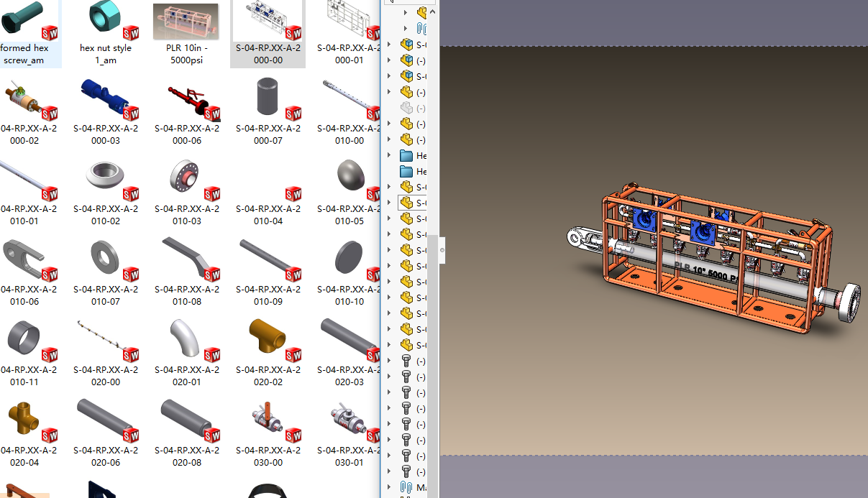Select the S-04-RP.XX-A-2020-00 pipe assembly

tap(106, 354)
